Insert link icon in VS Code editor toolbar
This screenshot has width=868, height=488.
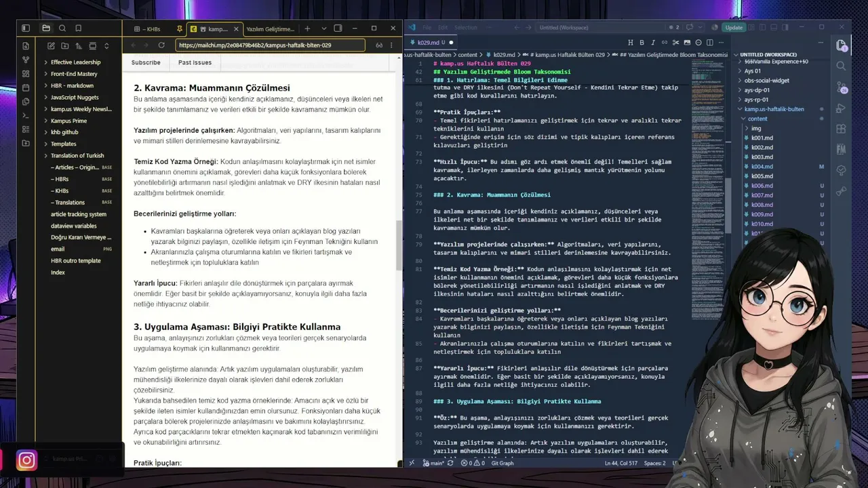[x=665, y=43]
